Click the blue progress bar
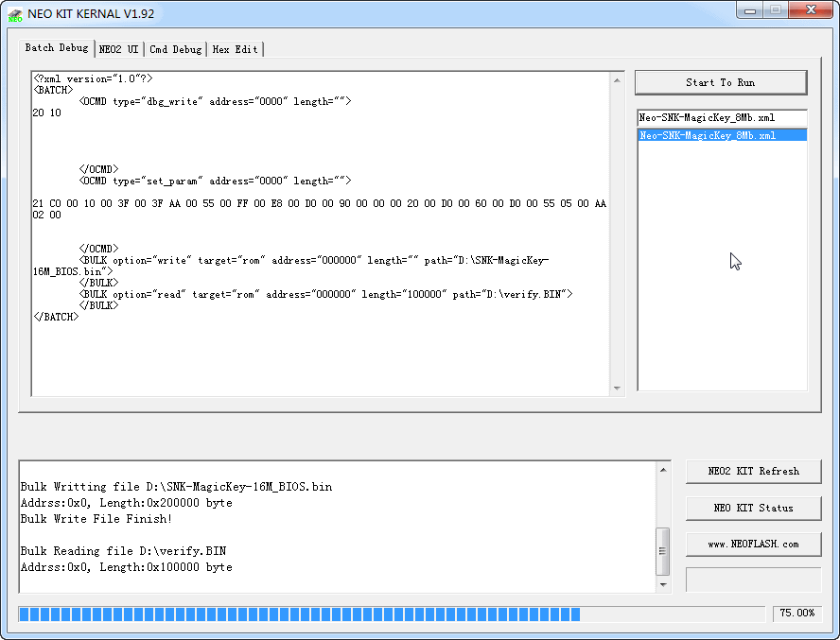The width and height of the screenshot is (840, 640). [299, 614]
